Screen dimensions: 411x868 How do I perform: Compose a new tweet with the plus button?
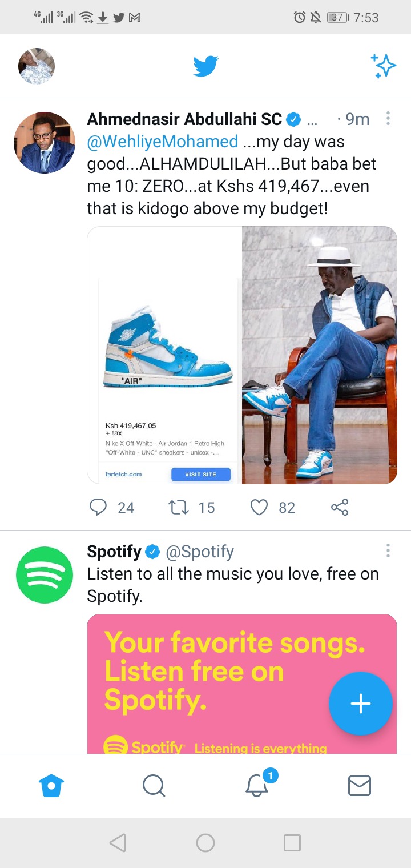point(361,704)
